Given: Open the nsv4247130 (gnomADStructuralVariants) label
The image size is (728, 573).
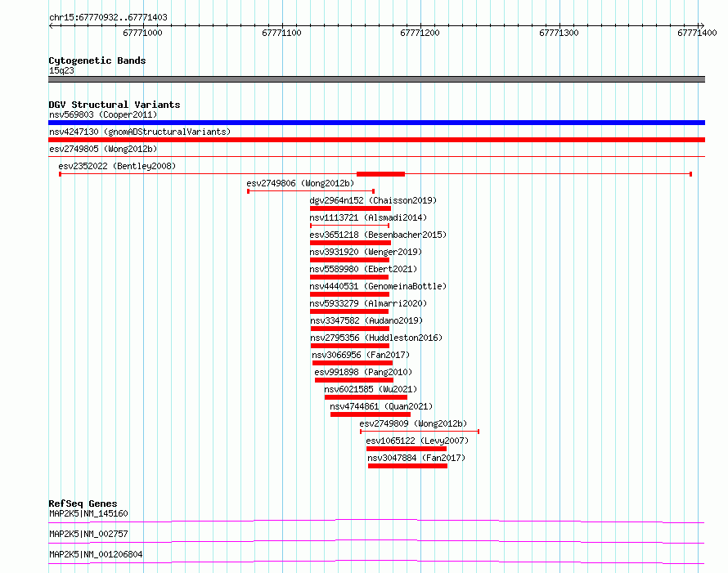Looking at the screenshot, I should (x=140, y=132).
